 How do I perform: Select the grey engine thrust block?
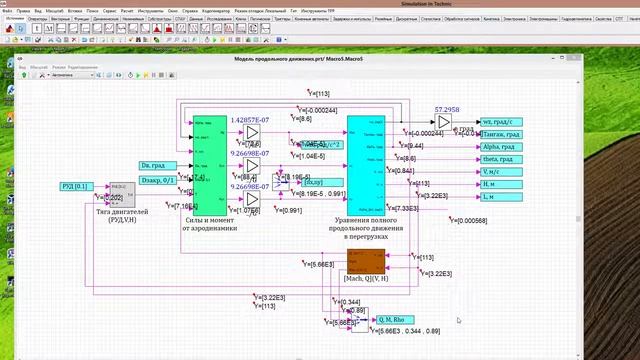click(122, 195)
